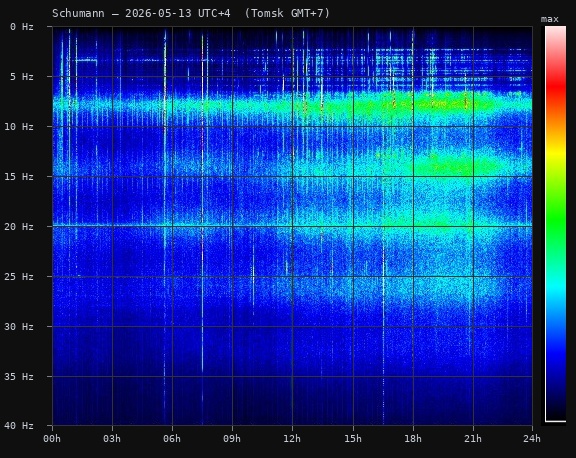
Task: Click the 'max' label above the color bar
Action: [550, 19]
